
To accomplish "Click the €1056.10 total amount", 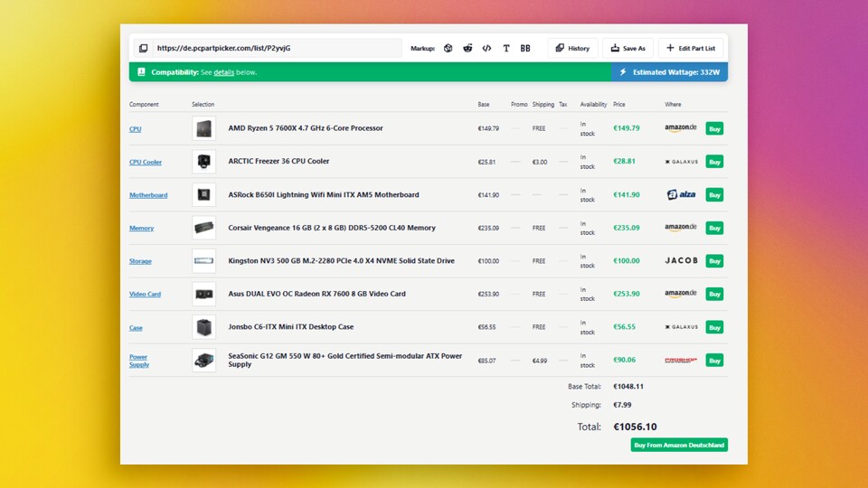I will click(x=635, y=427).
